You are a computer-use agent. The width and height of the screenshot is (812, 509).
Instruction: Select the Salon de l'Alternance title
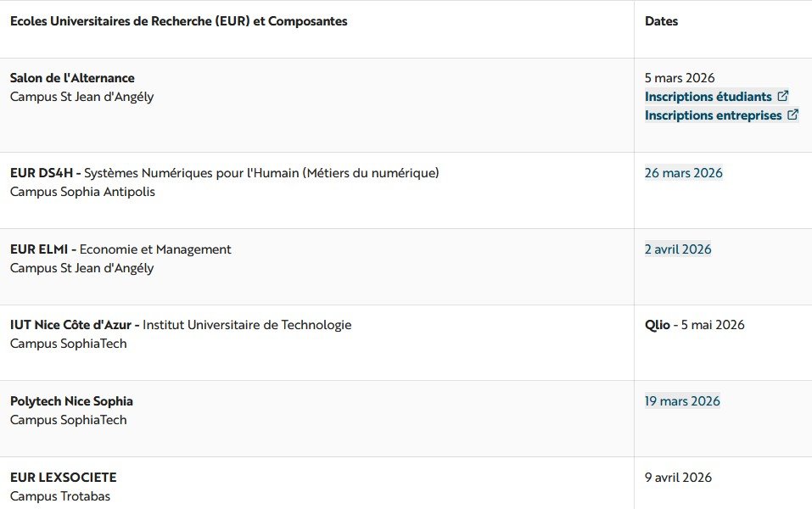pyautogui.click(x=72, y=78)
